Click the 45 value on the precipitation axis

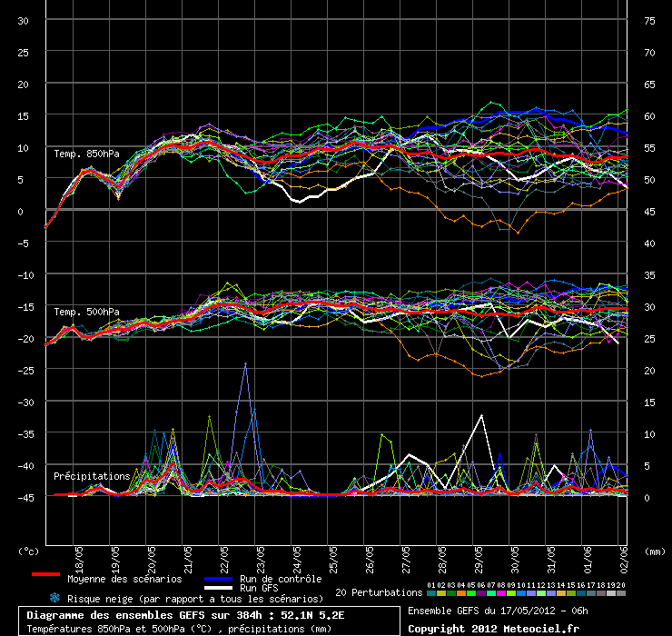click(649, 212)
